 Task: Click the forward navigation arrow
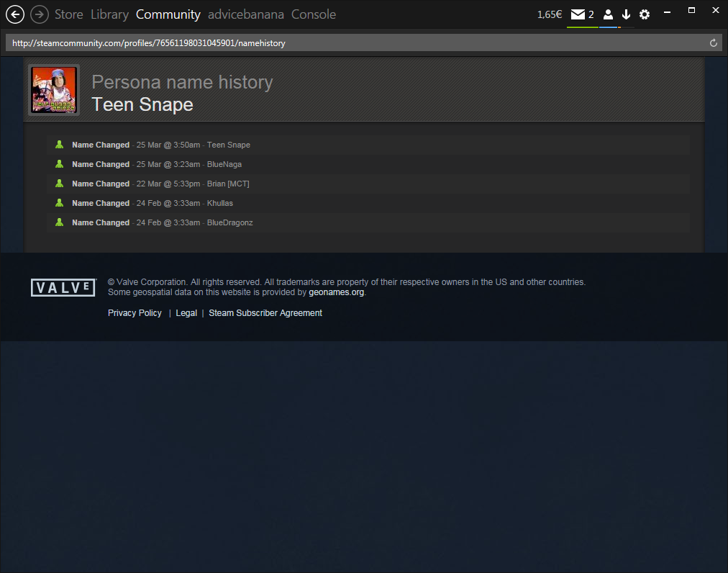click(x=40, y=14)
